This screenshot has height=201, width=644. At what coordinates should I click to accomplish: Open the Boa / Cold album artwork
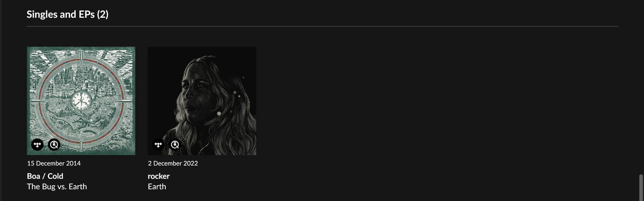(81, 101)
